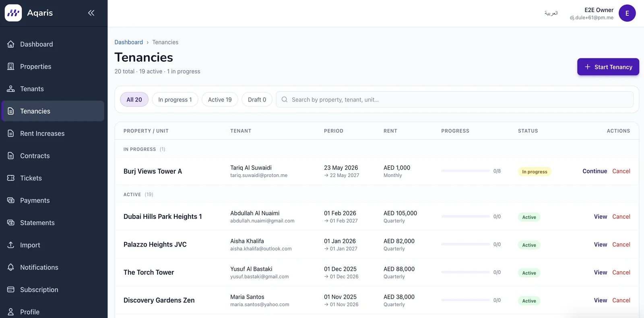Open Statements in the sidebar
The width and height of the screenshot is (644, 318).
[x=53, y=222]
